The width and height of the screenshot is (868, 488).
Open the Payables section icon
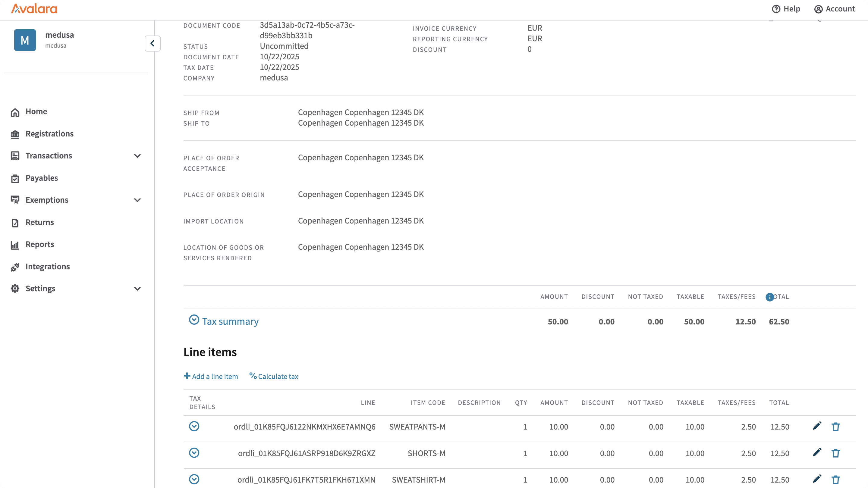point(15,178)
